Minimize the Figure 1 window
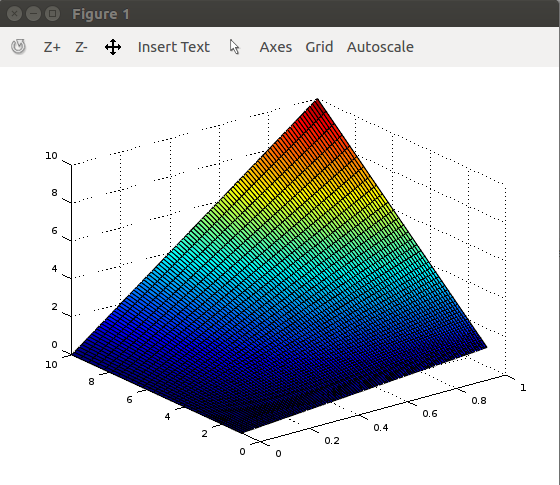This screenshot has height=485, width=560. point(34,14)
